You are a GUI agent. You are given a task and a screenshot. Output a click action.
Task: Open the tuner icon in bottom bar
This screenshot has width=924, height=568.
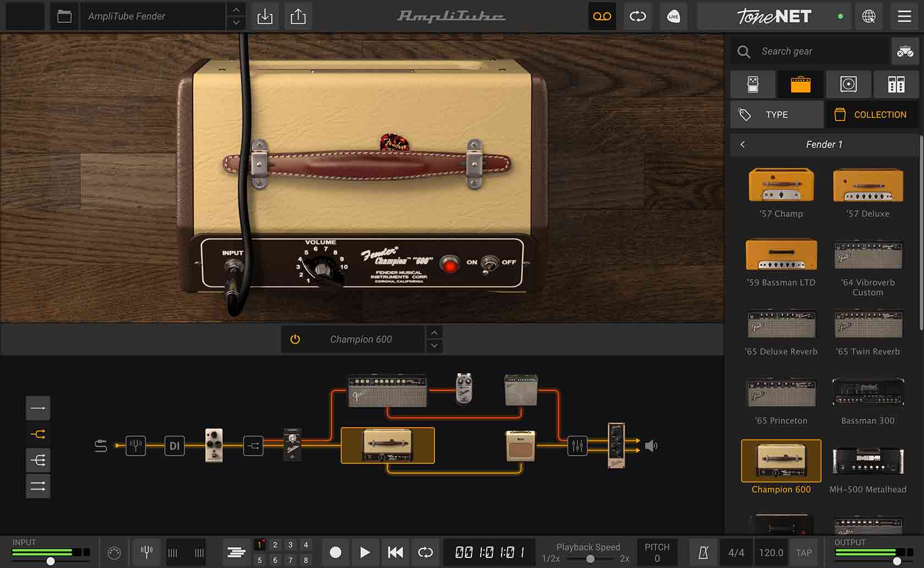coord(146,552)
